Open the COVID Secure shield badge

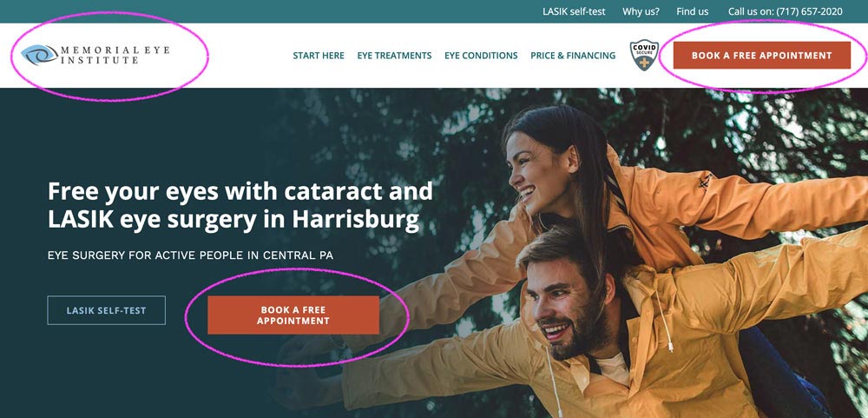[x=644, y=55]
